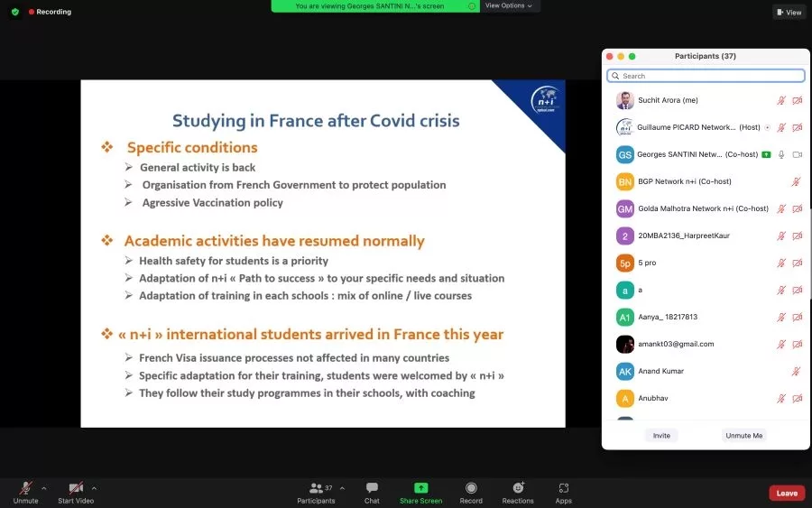Click Georges SANTINI's microphone icon
This screenshot has width=812, height=508.
coord(781,154)
